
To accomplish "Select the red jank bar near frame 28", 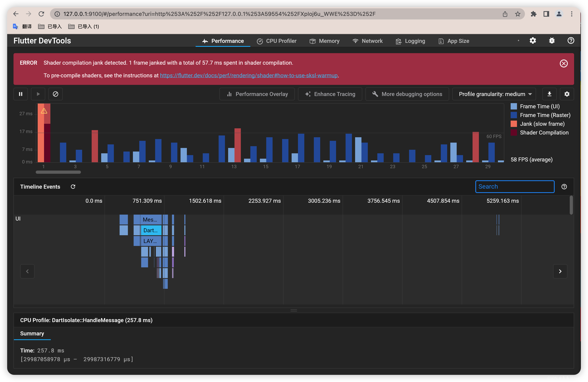I will (476, 147).
